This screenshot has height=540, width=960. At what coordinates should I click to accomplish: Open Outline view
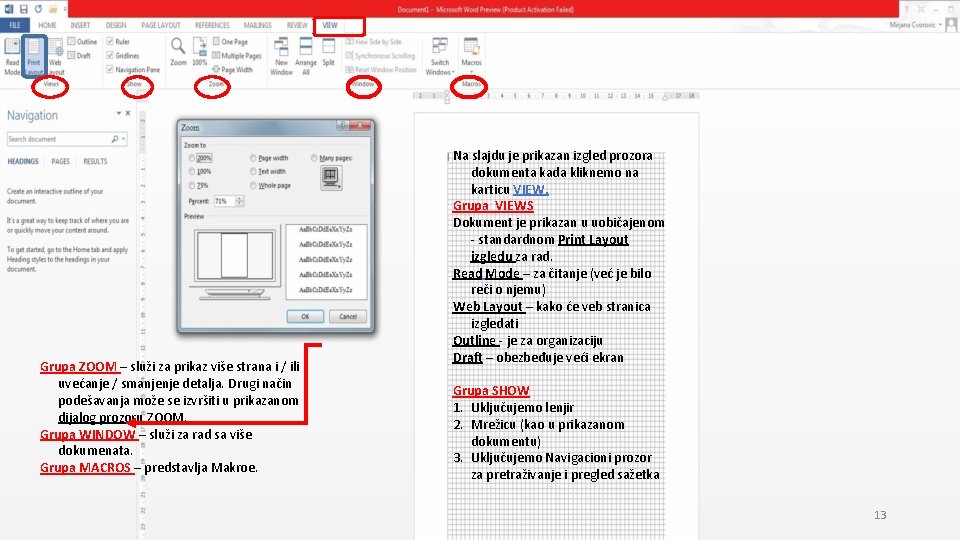tap(82, 42)
